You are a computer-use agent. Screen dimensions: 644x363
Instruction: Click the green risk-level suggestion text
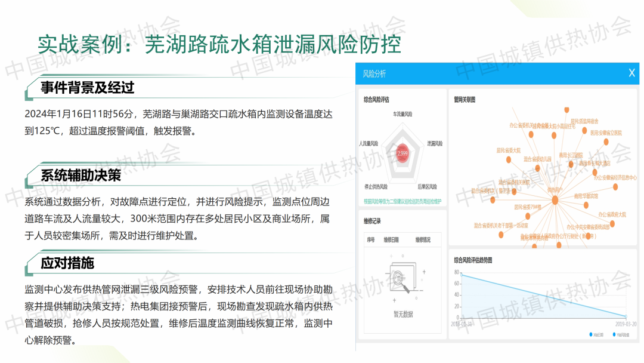(x=402, y=201)
